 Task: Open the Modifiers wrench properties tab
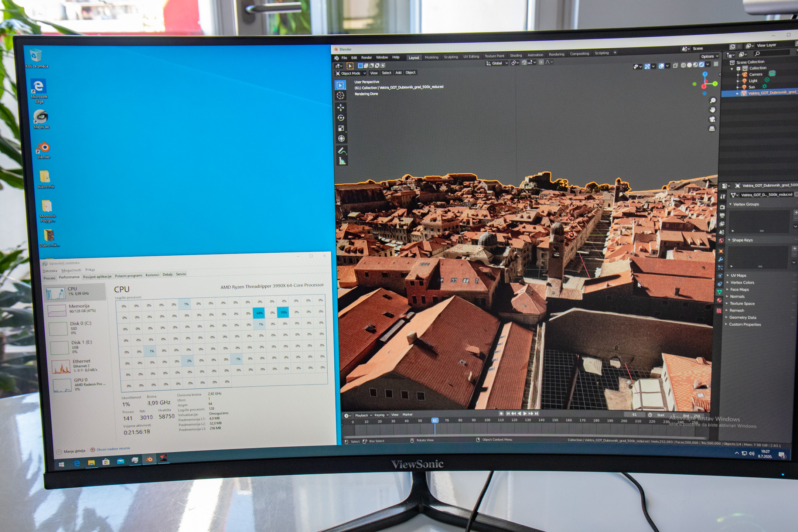coord(720,259)
